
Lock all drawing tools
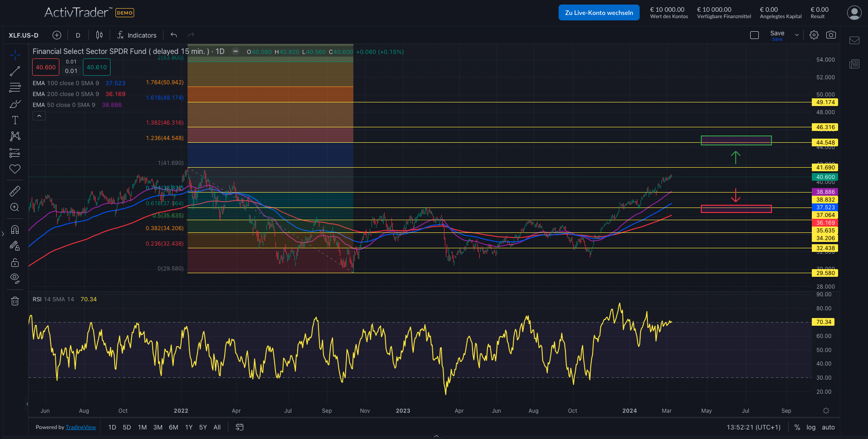click(x=15, y=262)
